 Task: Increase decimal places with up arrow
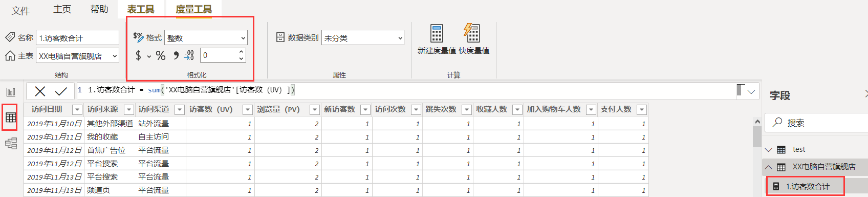tap(242, 52)
